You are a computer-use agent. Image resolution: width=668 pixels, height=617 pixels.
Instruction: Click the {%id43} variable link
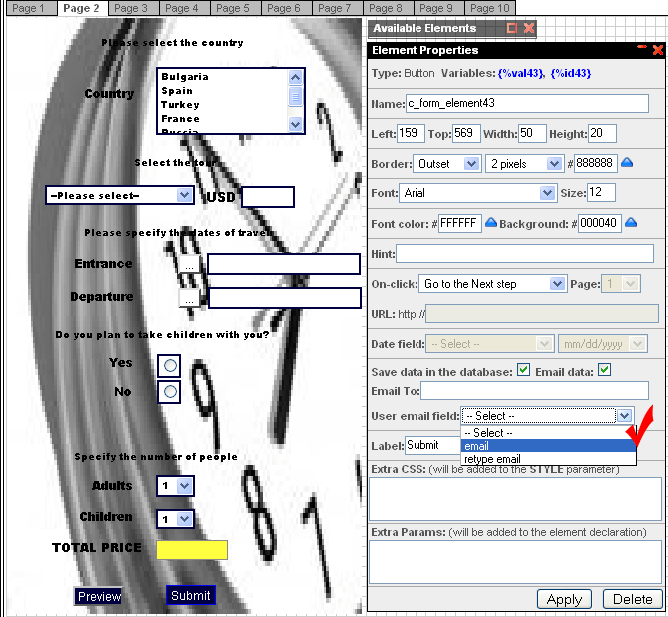(x=571, y=73)
